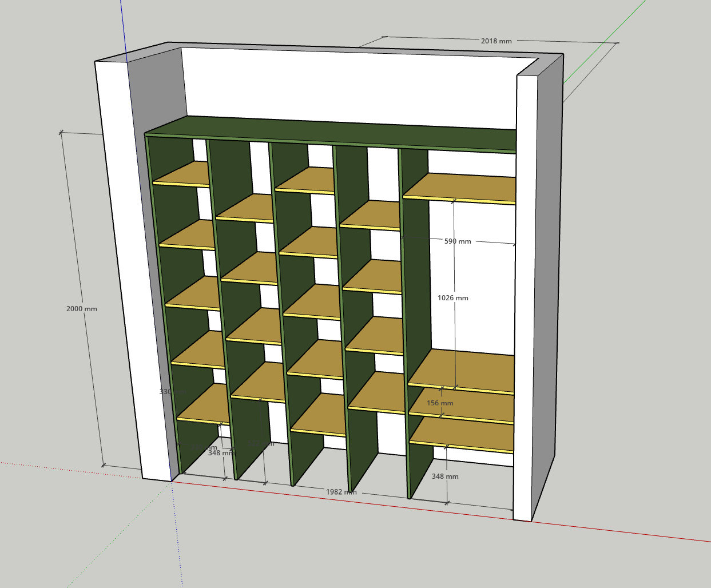This screenshot has height=588, width=711.
Task: Select the 522 mm dimension in second bay
Action: coord(261,444)
